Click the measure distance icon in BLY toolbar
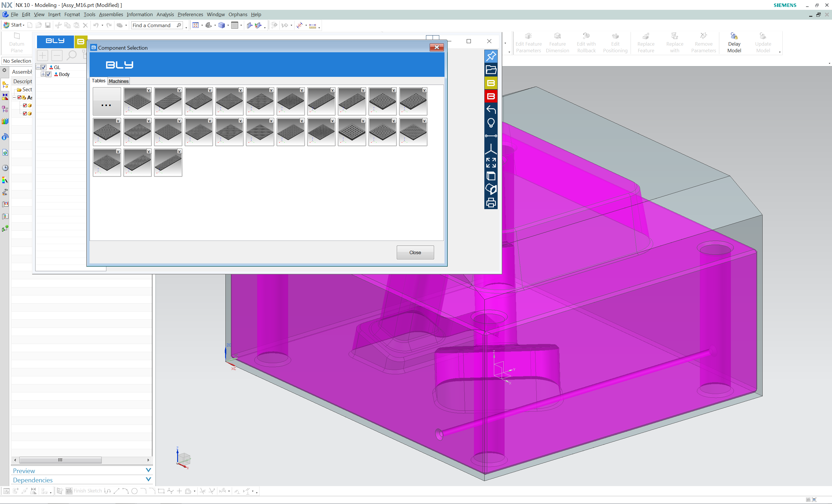 pyautogui.click(x=491, y=136)
